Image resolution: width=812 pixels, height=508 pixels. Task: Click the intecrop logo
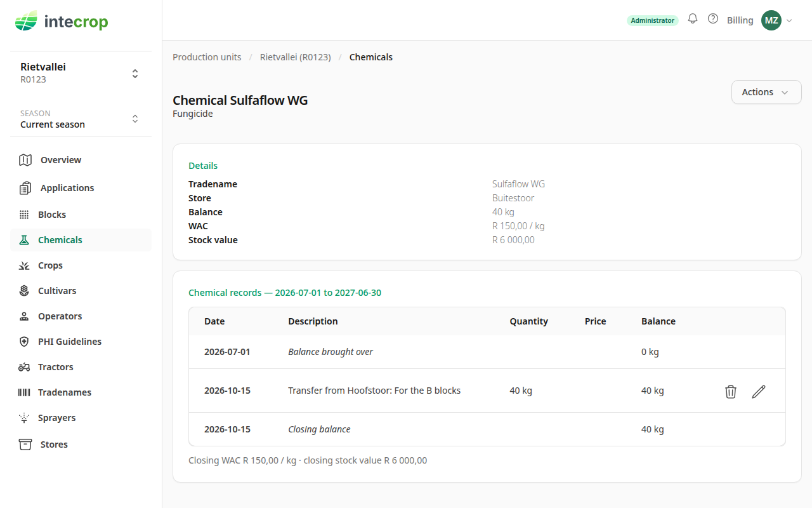point(62,22)
